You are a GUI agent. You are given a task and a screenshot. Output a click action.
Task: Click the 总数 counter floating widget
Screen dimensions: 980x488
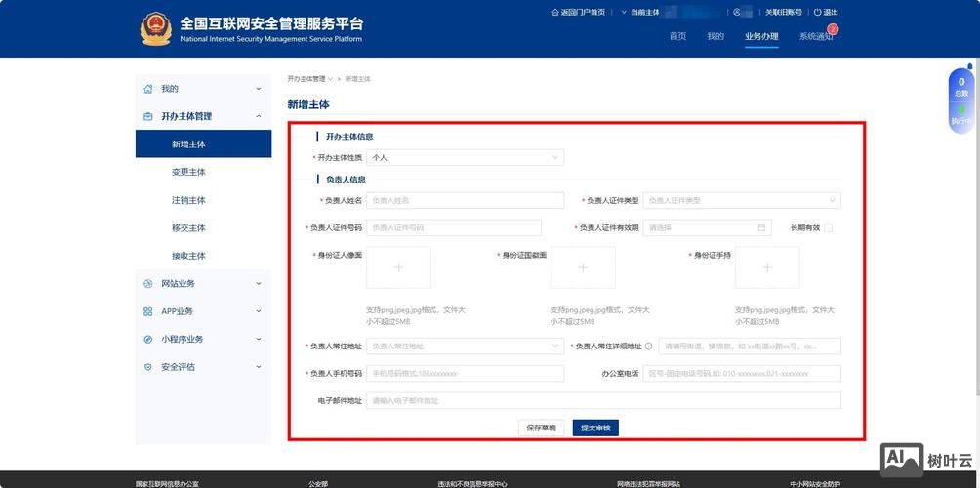pyautogui.click(x=961, y=86)
